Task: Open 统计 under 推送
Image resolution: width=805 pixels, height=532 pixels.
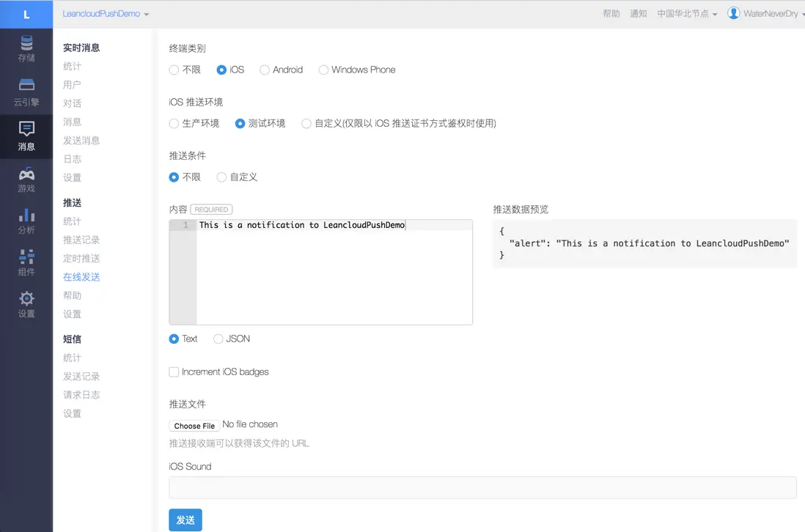Action: [x=72, y=221]
